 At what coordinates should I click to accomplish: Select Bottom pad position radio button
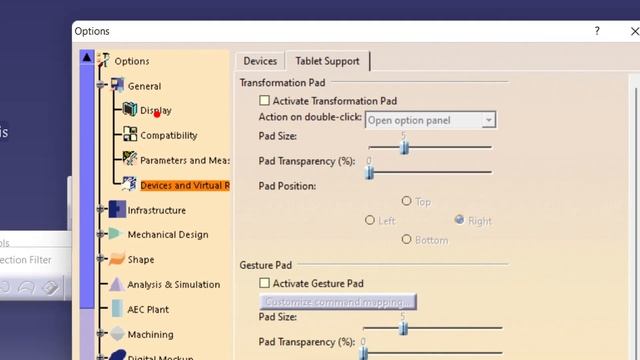click(x=406, y=239)
